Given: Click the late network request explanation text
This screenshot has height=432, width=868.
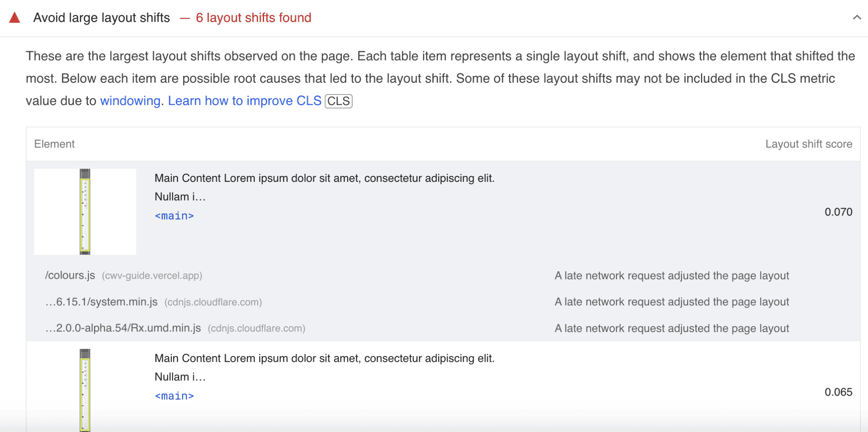Looking at the screenshot, I should (671, 275).
